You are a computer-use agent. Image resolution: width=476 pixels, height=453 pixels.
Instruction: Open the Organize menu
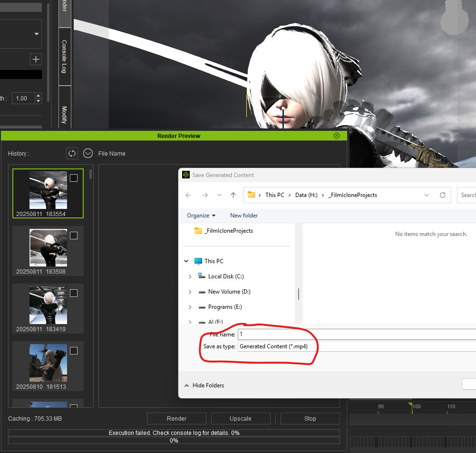(x=201, y=216)
